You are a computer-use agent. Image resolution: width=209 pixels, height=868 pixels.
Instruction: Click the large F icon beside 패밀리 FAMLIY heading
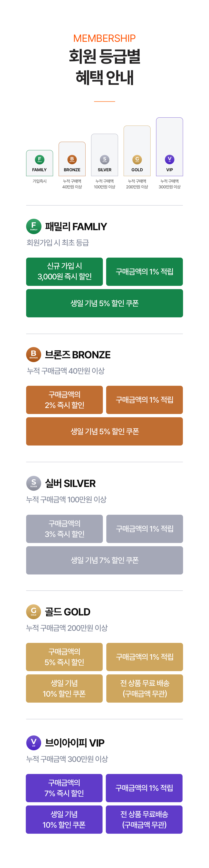34,226
